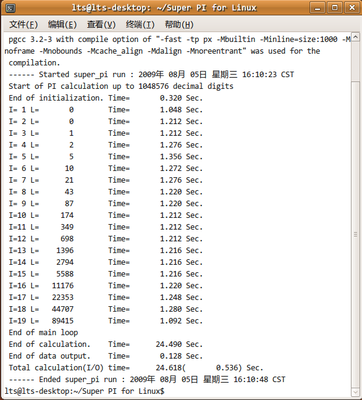This screenshot has width=362, height=400.
Task: Click the "Total calculation(I/O) time" text
Action: coord(69,368)
